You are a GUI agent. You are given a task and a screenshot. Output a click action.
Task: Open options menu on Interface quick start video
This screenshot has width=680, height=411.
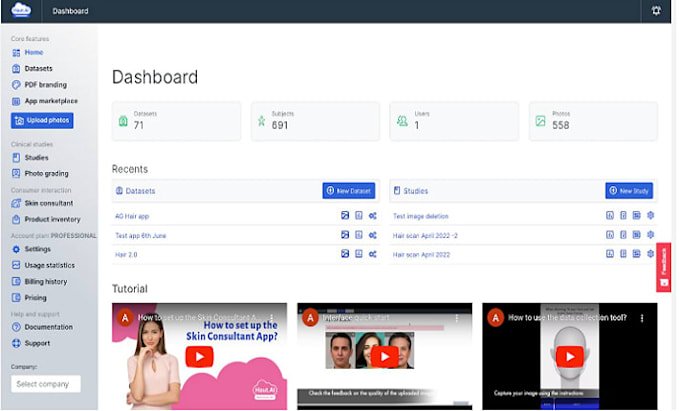[457, 318]
